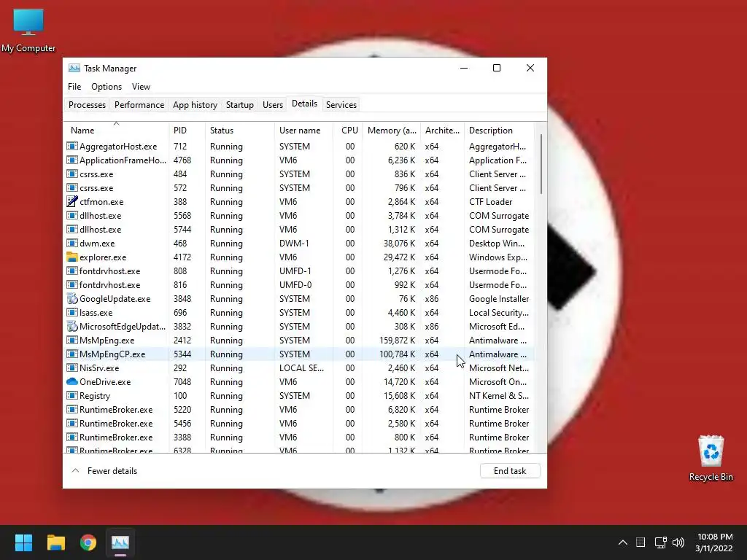
Task: Click the NisSrv.exe process icon
Action: pyautogui.click(x=72, y=367)
